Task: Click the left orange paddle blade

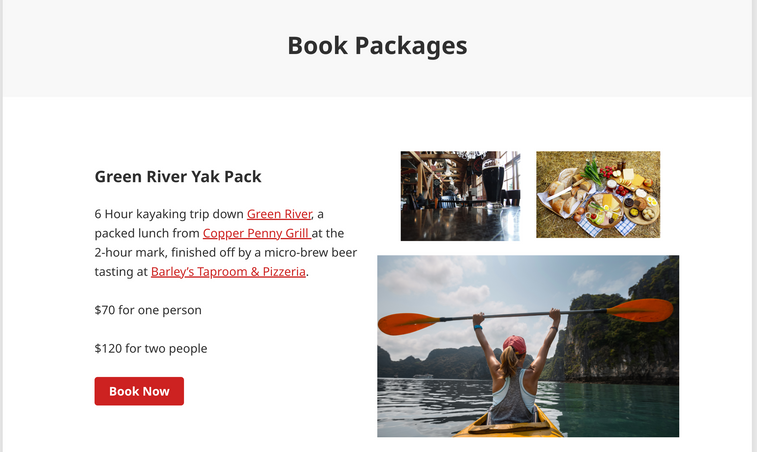Action: (408, 323)
